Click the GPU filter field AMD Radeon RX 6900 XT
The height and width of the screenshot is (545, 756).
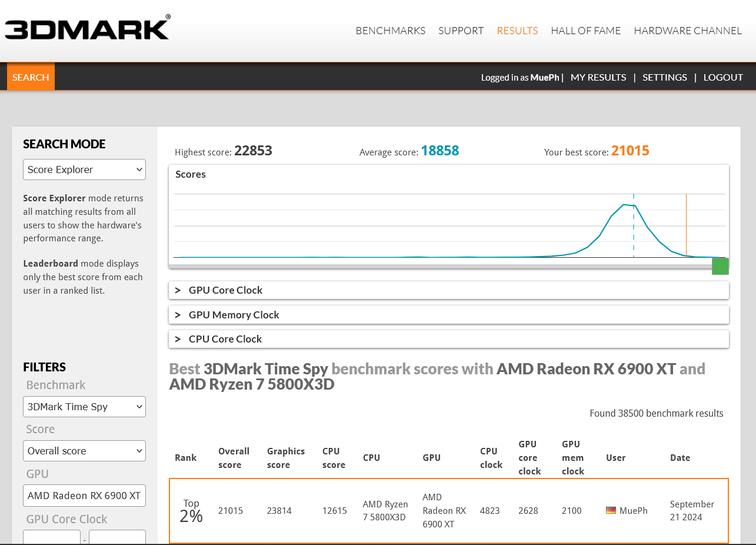tap(84, 496)
